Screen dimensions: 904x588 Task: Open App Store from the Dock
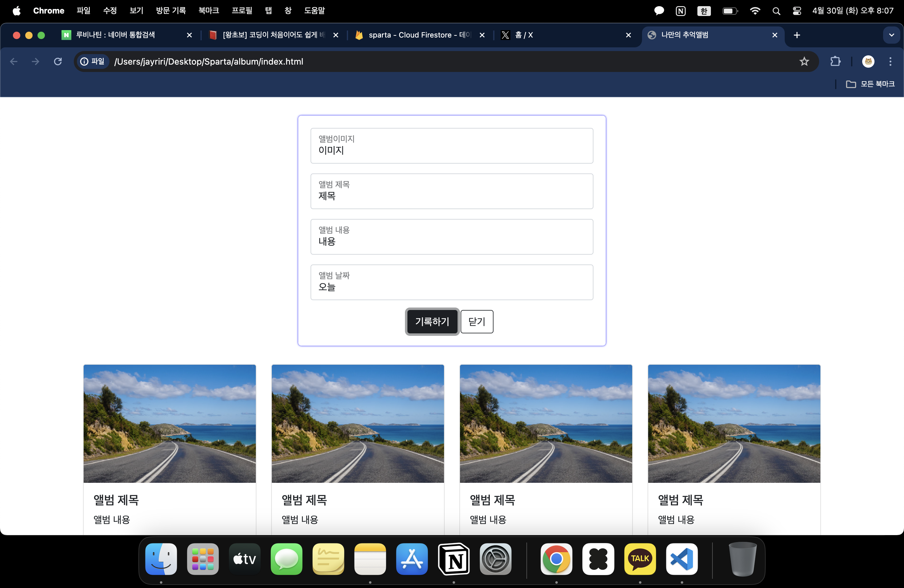coord(412,559)
